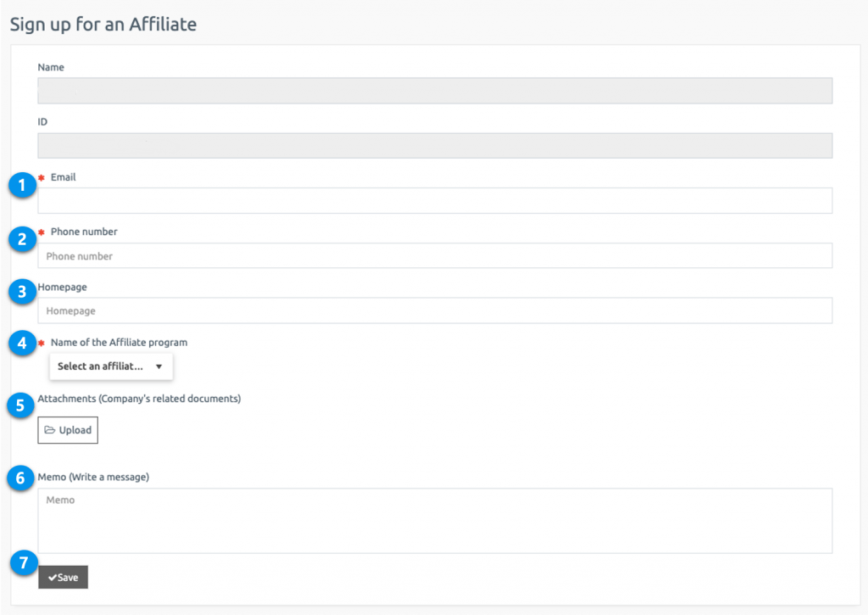Click the blue step marker numbered 1
This screenshot has height=615, width=868.
[x=22, y=185]
